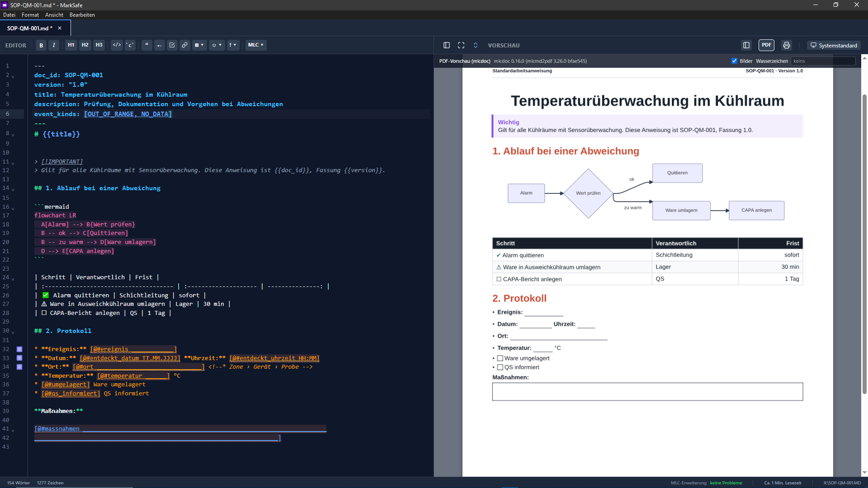Collapse the fold arrow at line 30
This screenshot has height=488, width=868.
[x=13, y=332]
